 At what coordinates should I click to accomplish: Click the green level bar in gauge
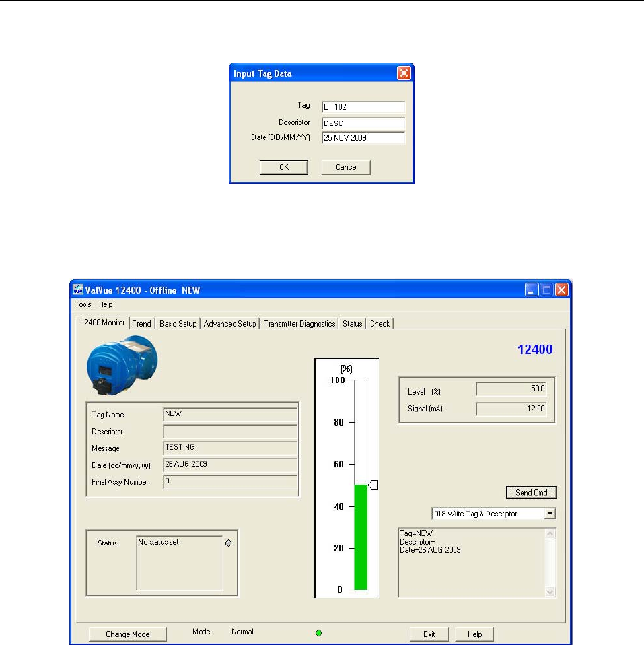coord(361,537)
